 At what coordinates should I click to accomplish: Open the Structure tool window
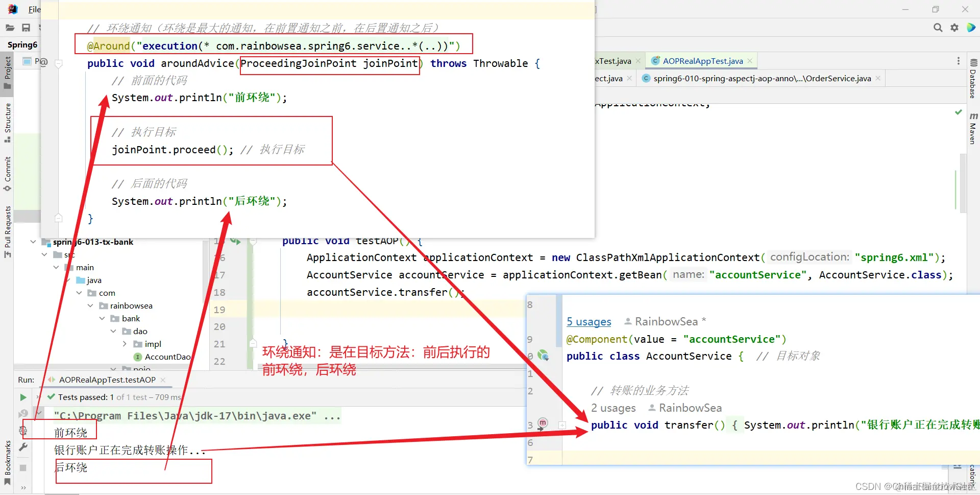click(7, 123)
